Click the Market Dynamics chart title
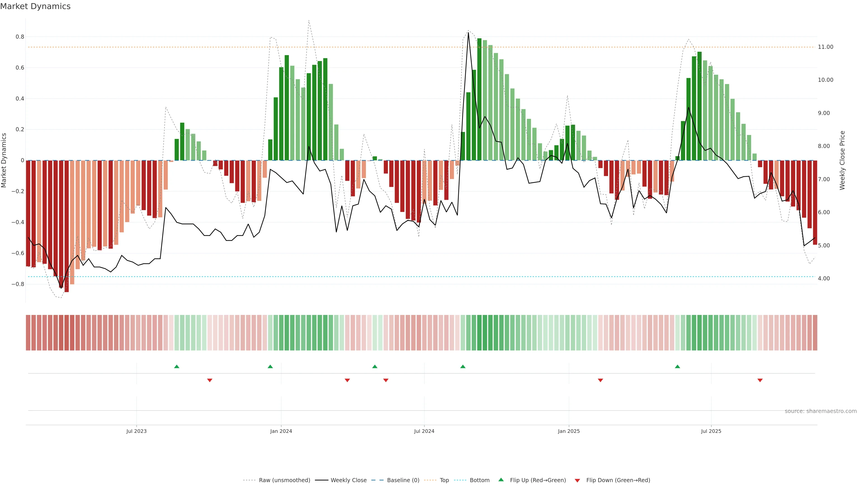 tap(35, 6)
